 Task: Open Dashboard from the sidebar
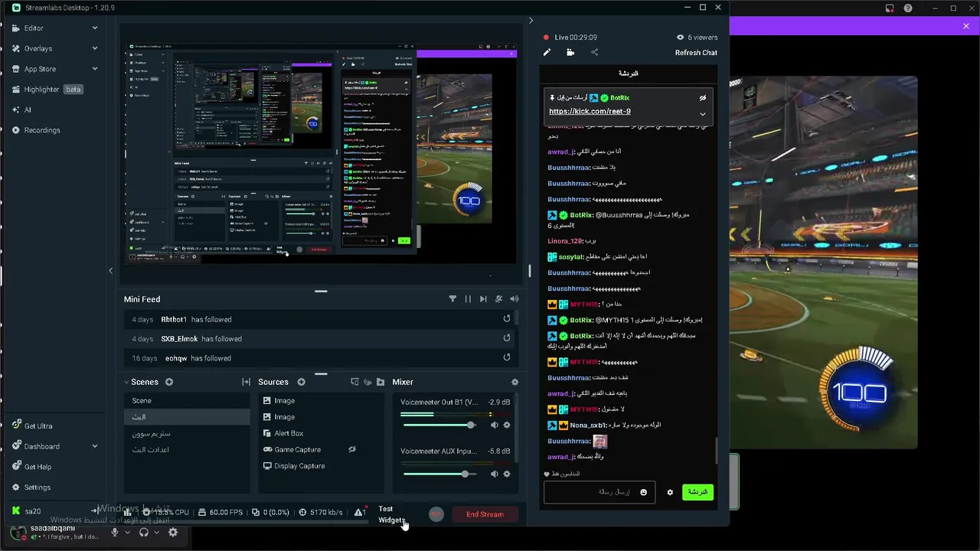(x=41, y=446)
